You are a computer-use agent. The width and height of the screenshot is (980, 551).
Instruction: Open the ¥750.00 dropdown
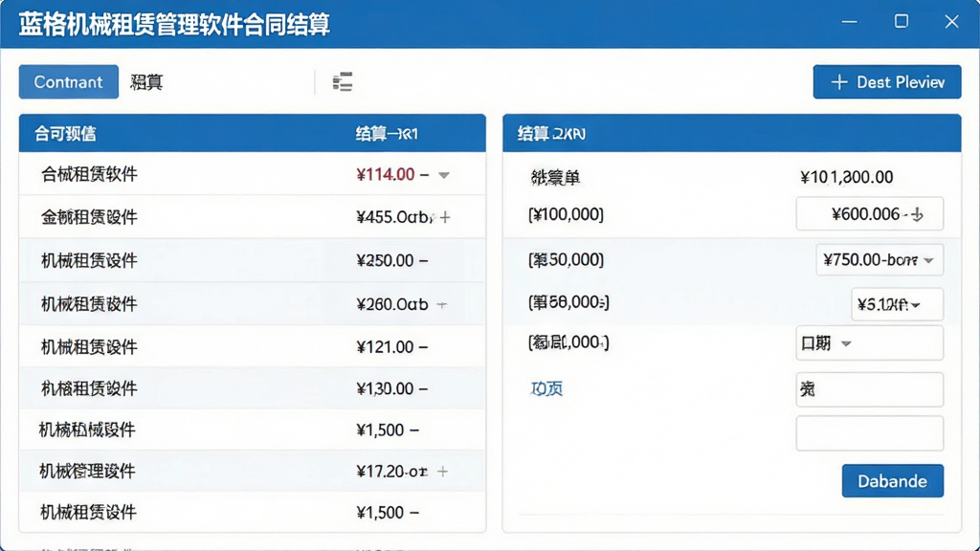click(880, 260)
